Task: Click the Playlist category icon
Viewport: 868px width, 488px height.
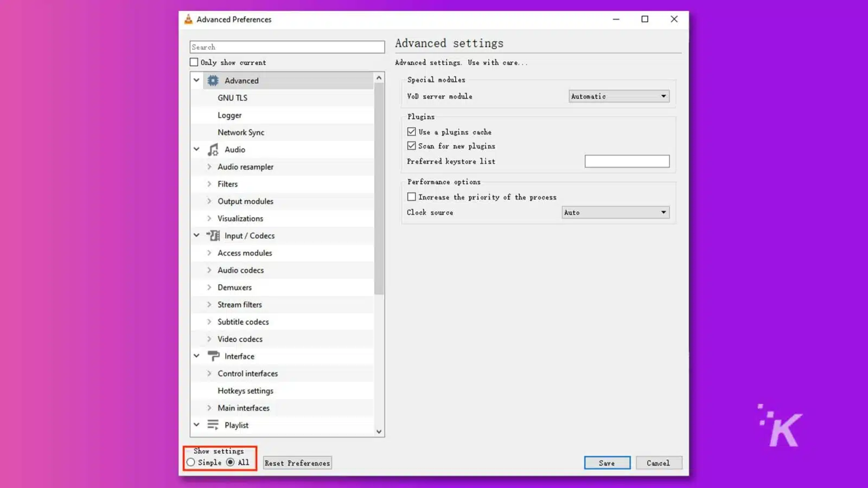Action: coord(212,425)
